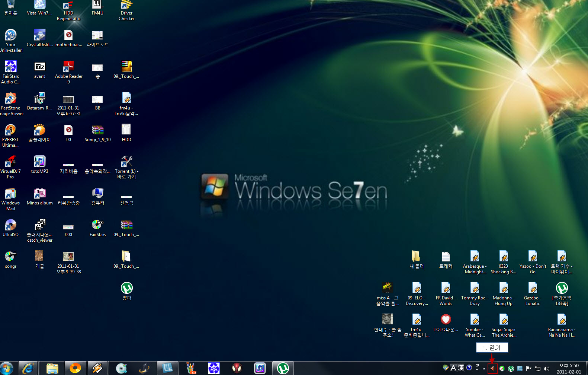
Task: Open totoMP3 desktop icon
Action: coord(39,165)
